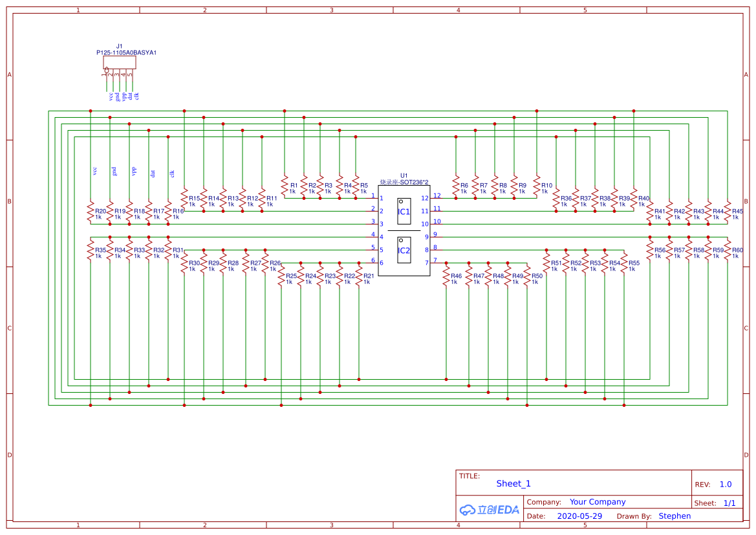Screen dimensions: 756x535
Task: Click the R60 resistor label
Action: tap(737, 250)
